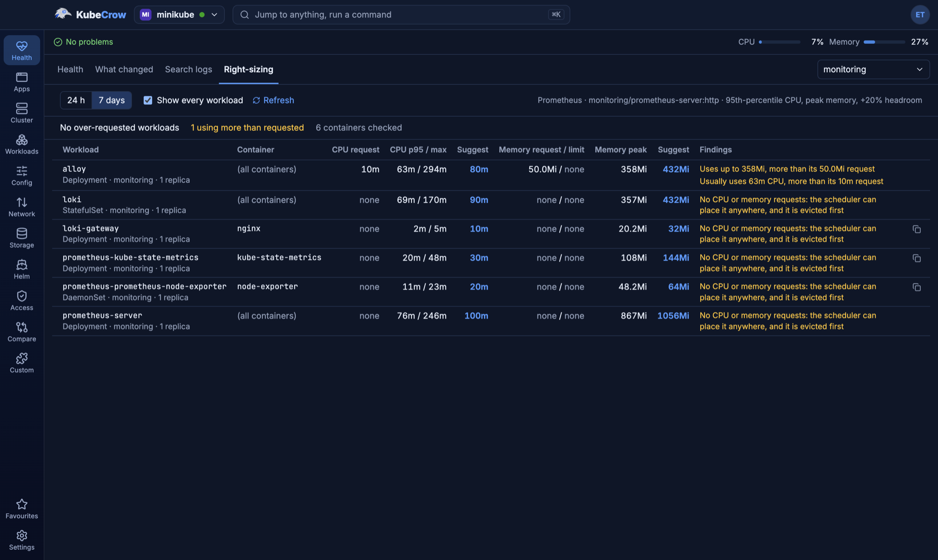The height and width of the screenshot is (560, 938).
Task: Click the 432Mi memory suggestion for loki
Action: coord(676,200)
